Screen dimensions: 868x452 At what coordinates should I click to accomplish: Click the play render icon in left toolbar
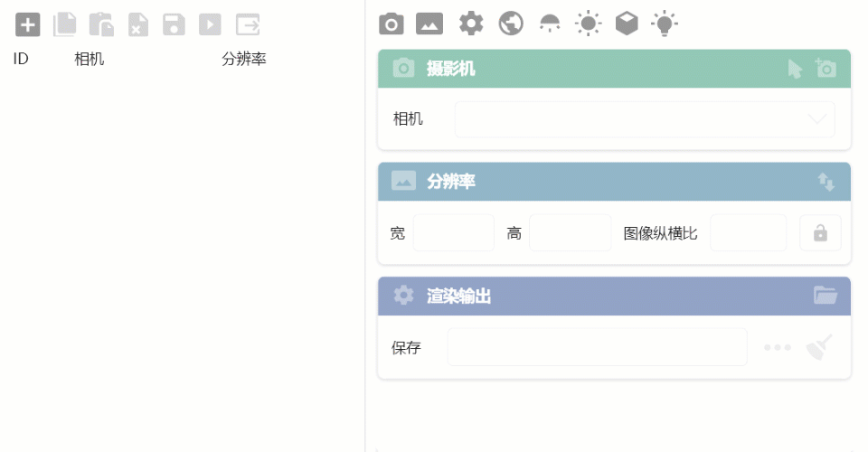[211, 25]
